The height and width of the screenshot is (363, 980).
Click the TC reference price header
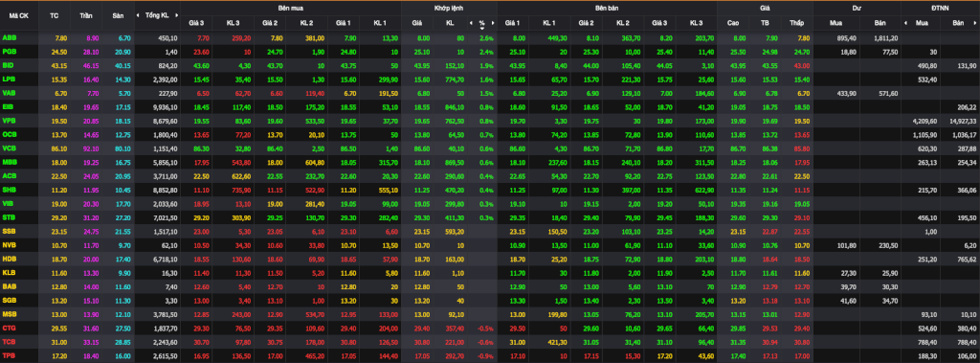(55, 14)
